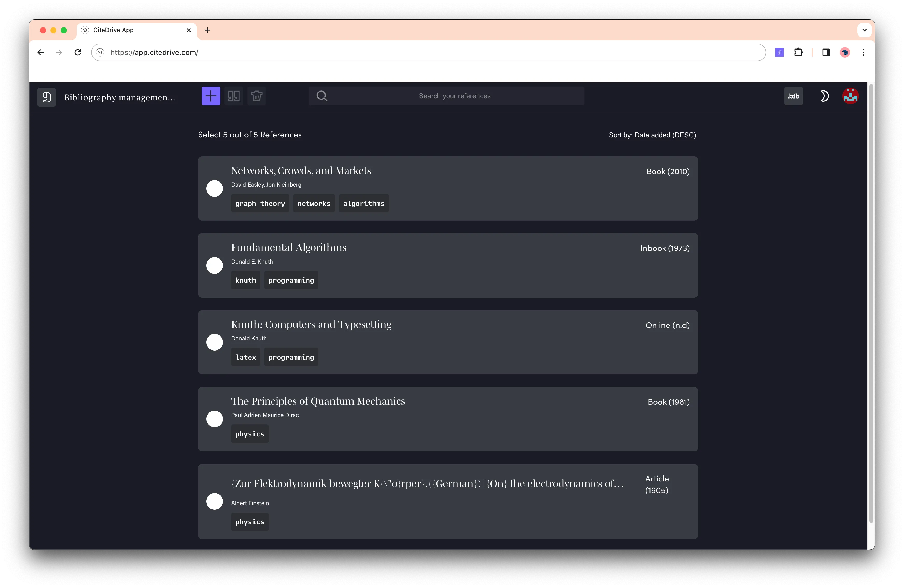Click the CiteDrive logo icon
The height and width of the screenshot is (588, 904).
(47, 97)
